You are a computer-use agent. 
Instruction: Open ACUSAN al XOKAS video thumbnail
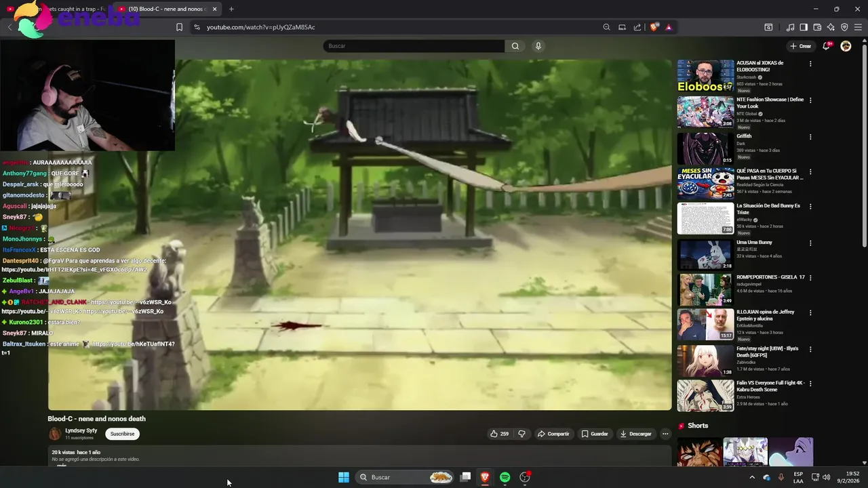(705, 75)
